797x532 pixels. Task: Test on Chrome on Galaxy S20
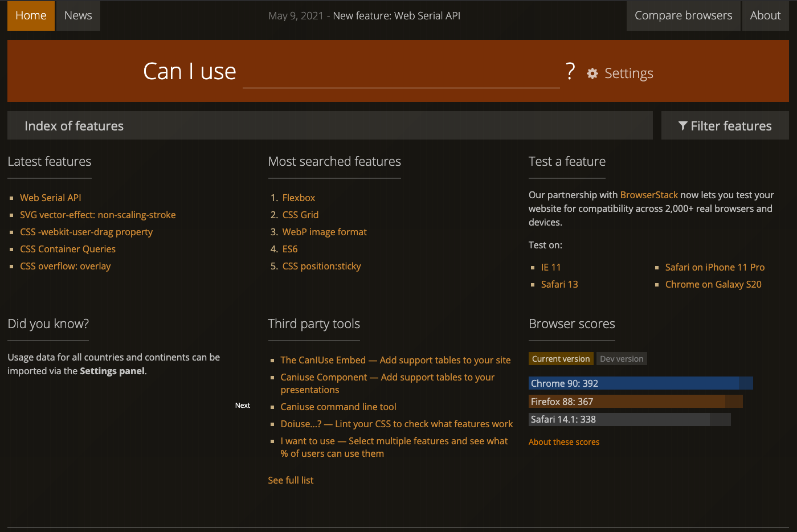tap(713, 284)
